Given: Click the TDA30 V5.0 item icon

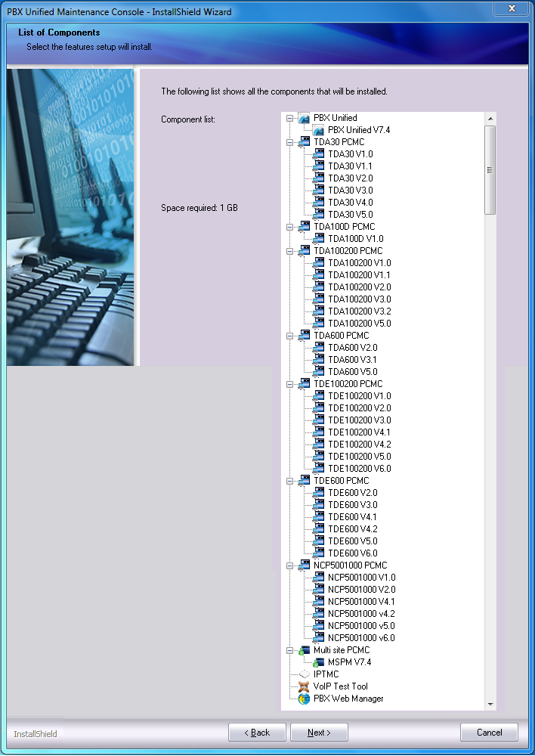Looking at the screenshot, I should pyautogui.click(x=318, y=214).
